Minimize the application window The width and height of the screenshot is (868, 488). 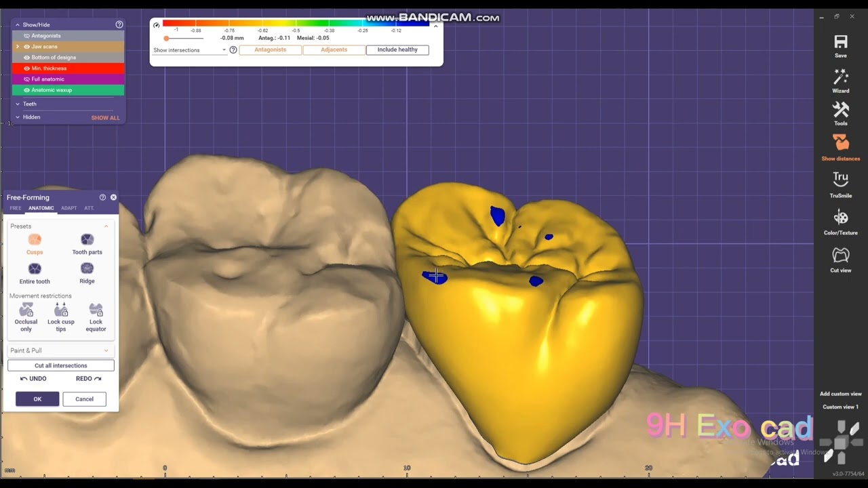point(821,16)
